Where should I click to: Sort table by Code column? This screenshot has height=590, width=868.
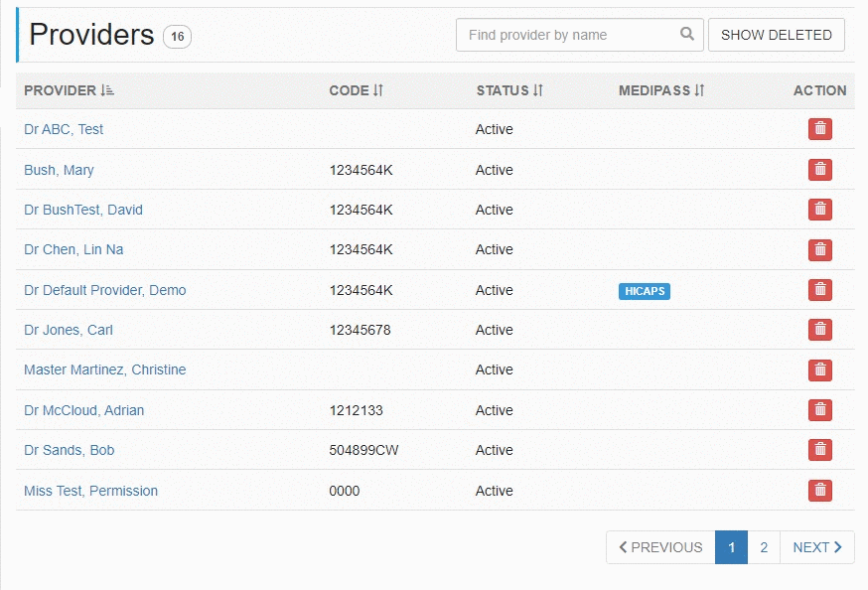pos(356,90)
